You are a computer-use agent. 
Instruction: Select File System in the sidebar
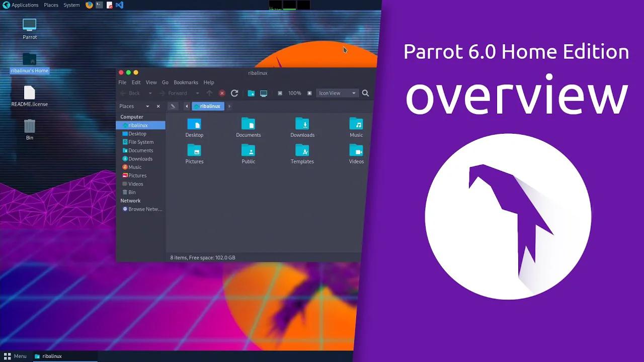coord(140,142)
